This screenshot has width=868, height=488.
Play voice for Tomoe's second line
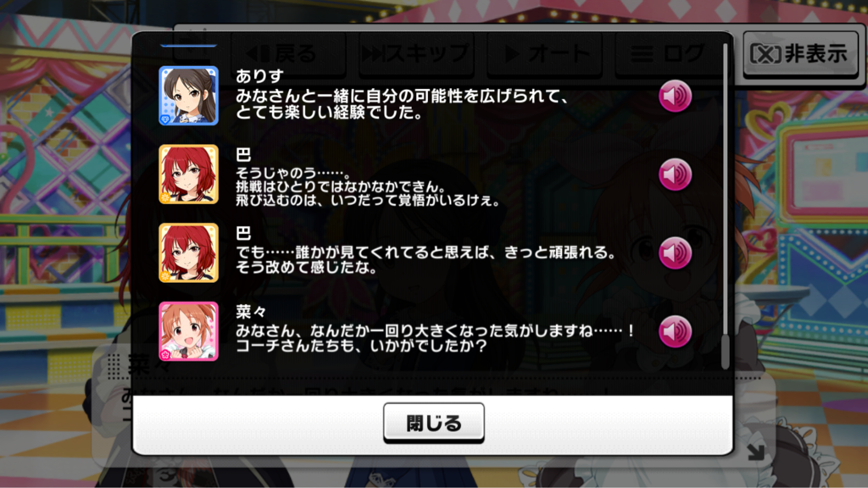(675, 252)
